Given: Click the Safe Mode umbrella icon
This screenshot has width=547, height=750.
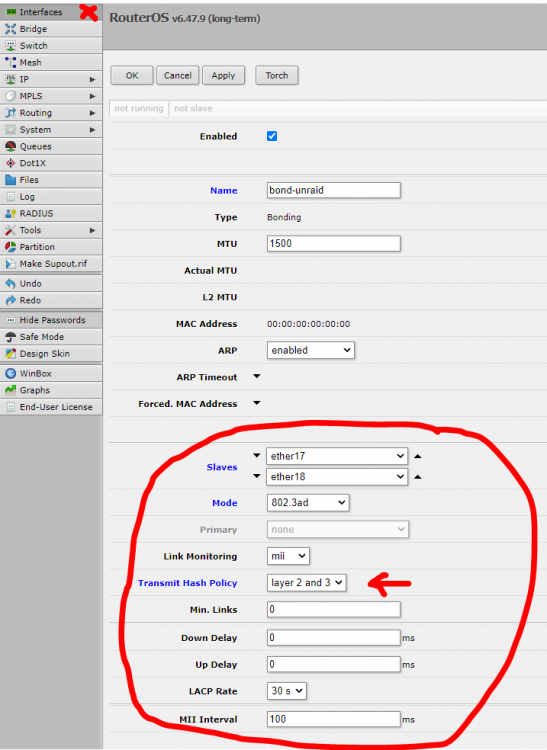Looking at the screenshot, I should (x=11, y=337).
